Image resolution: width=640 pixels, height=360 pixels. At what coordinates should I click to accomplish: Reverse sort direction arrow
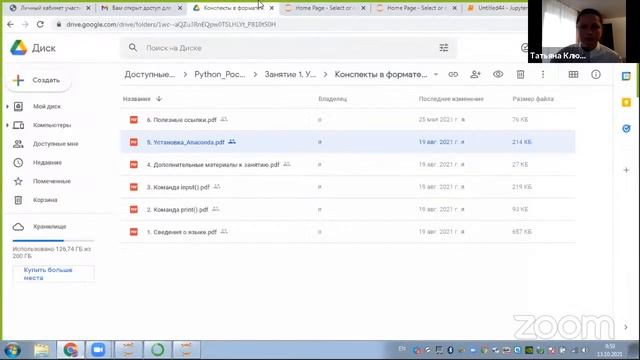coord(159,99)
